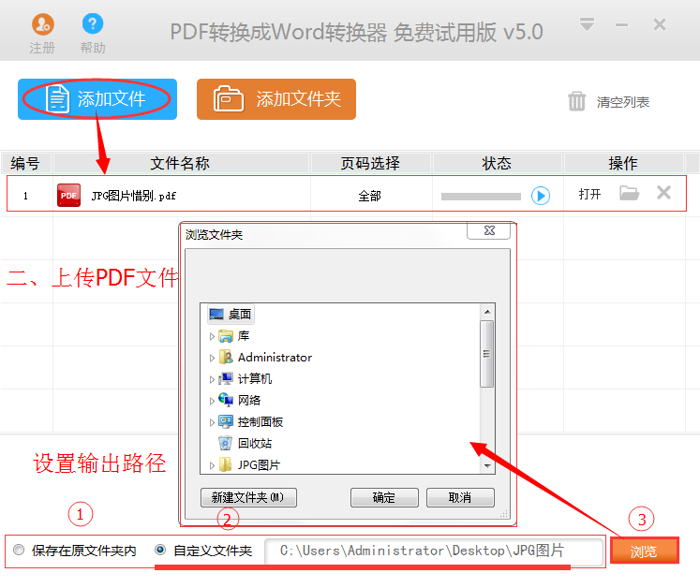This screenshot has height=588, width=700.
Task: Select 控制面板 in the folder tree
Action: click(261, 421)
